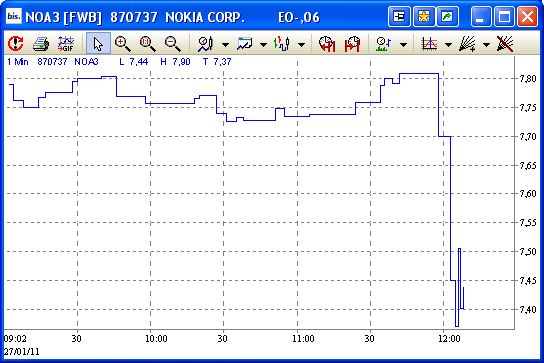Click the candlestick chart type icon
This screenshot has height=363, width=544.
pos(282,44)
